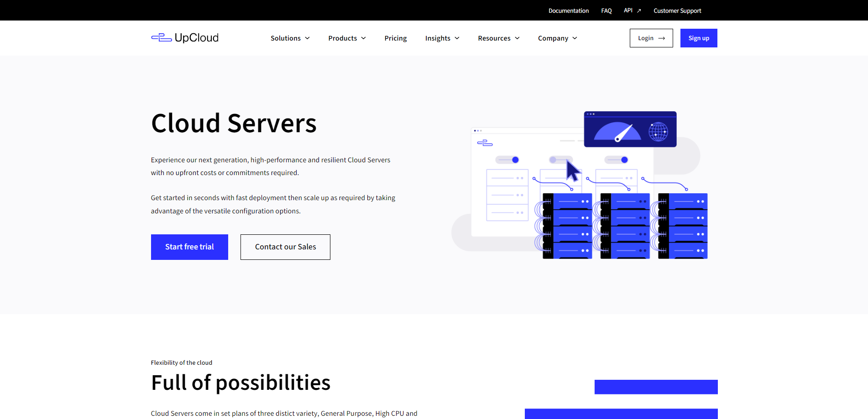Open the Company menu
The height and width of the screenshot is (419, 868).
coord(558,38)
